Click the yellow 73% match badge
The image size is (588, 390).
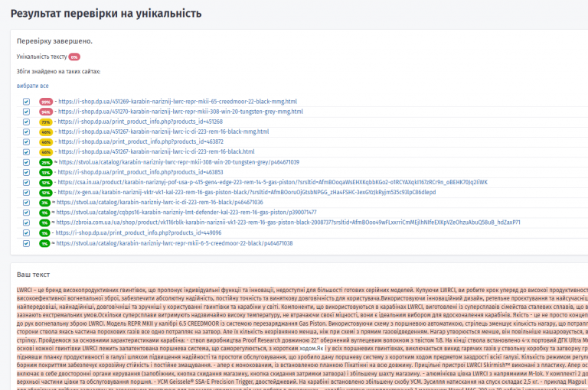coord(46,122)
